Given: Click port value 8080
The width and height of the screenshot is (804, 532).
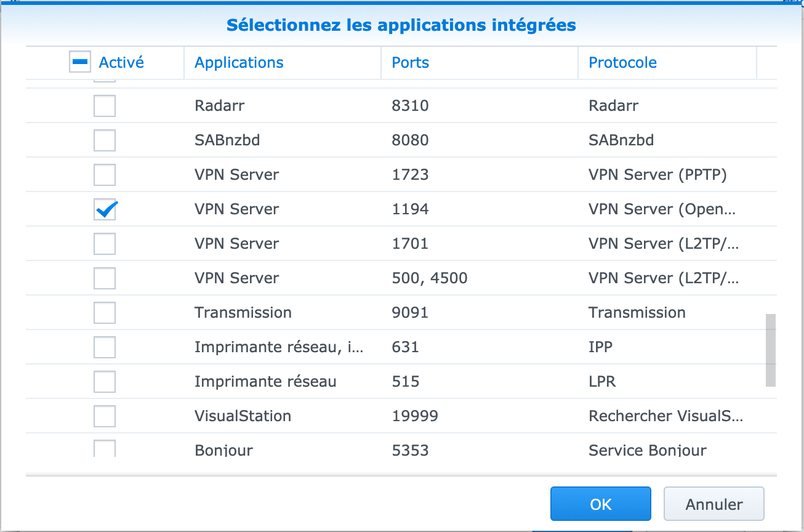Looking at the screenshot, I should (410, 140).
